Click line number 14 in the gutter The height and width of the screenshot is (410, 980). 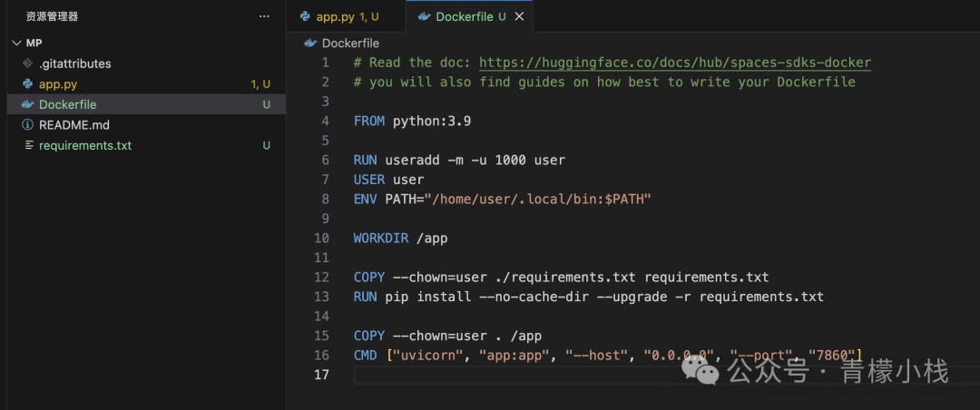(x=321, y=316)
